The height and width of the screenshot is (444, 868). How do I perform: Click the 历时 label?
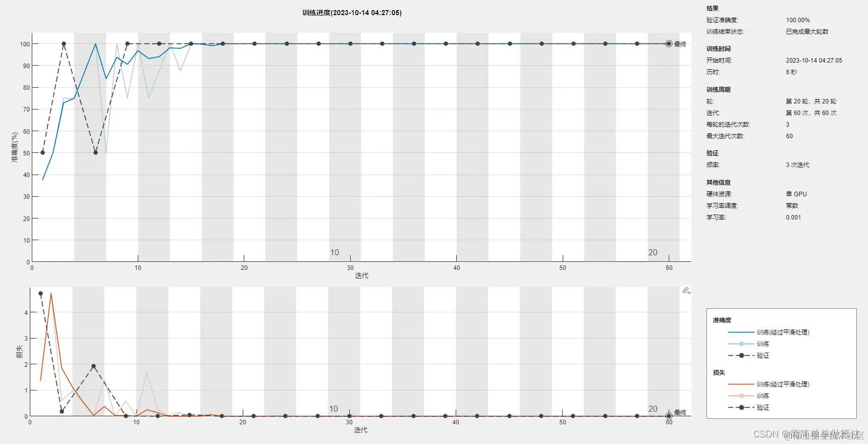(x=713, y=72)
